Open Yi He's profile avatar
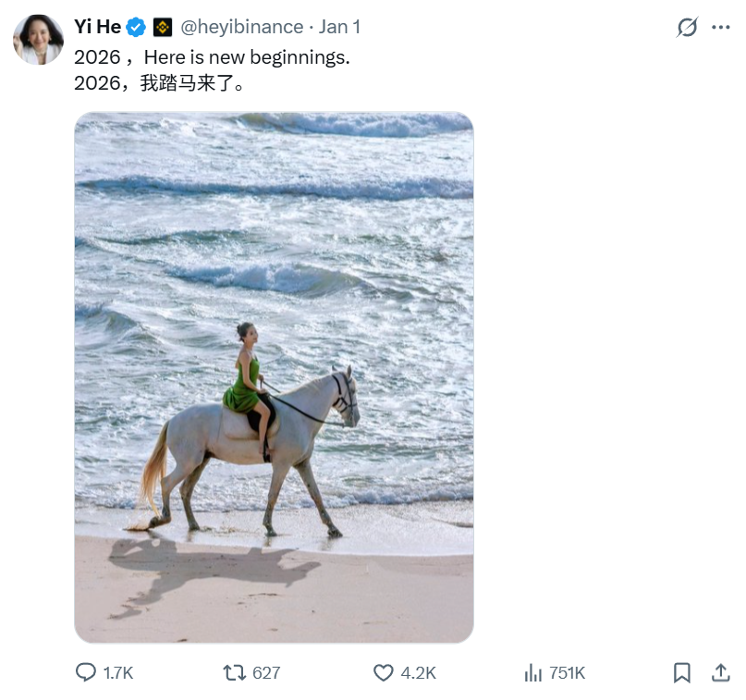The height and width of the screenshot is (700, 746). pos(38,39)
